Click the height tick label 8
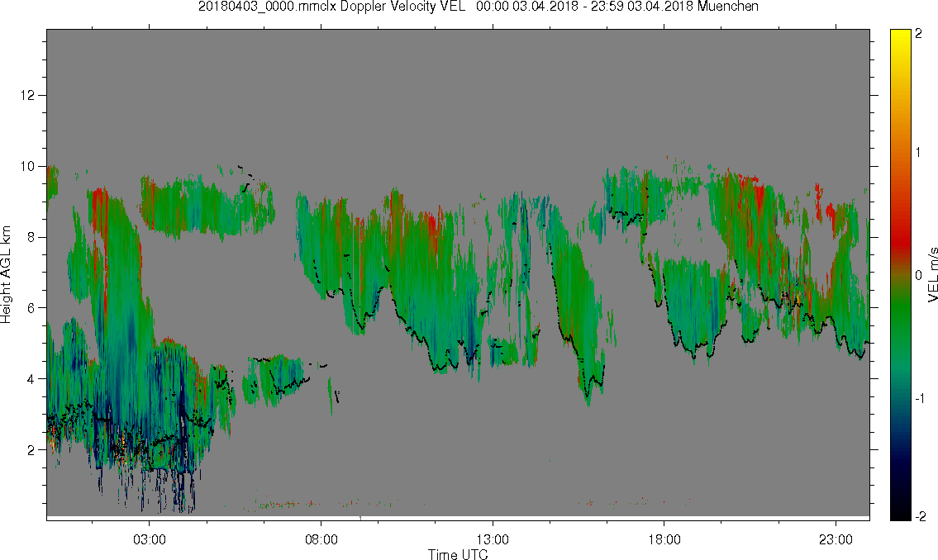This screenshot has height=560, width=938. click(x=31, y=237)
